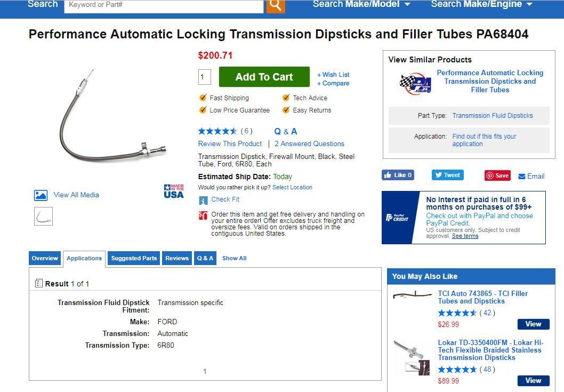564x392 pixels.
Task: Toggle the Facebook Like button
Action: pos(398,175)
